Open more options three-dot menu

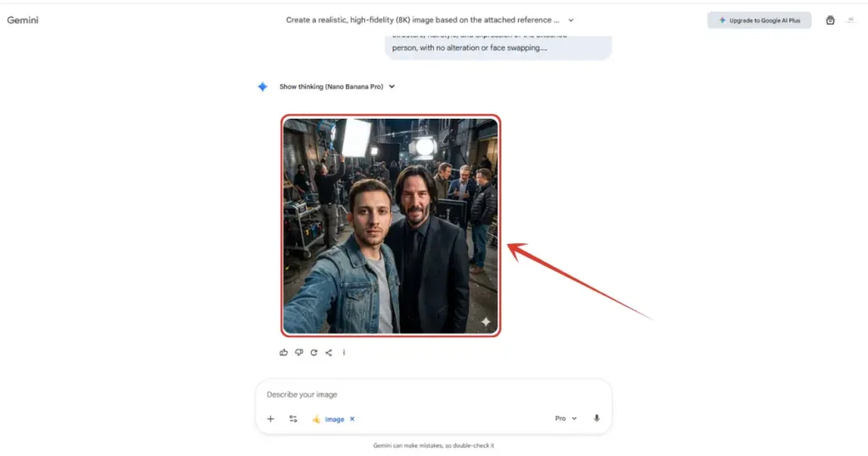coord(344,353)
